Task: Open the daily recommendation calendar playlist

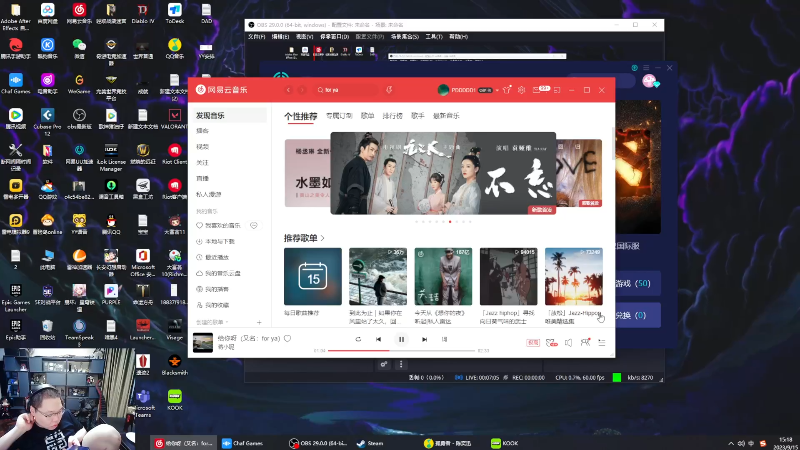Action: [x=313, y=277]
